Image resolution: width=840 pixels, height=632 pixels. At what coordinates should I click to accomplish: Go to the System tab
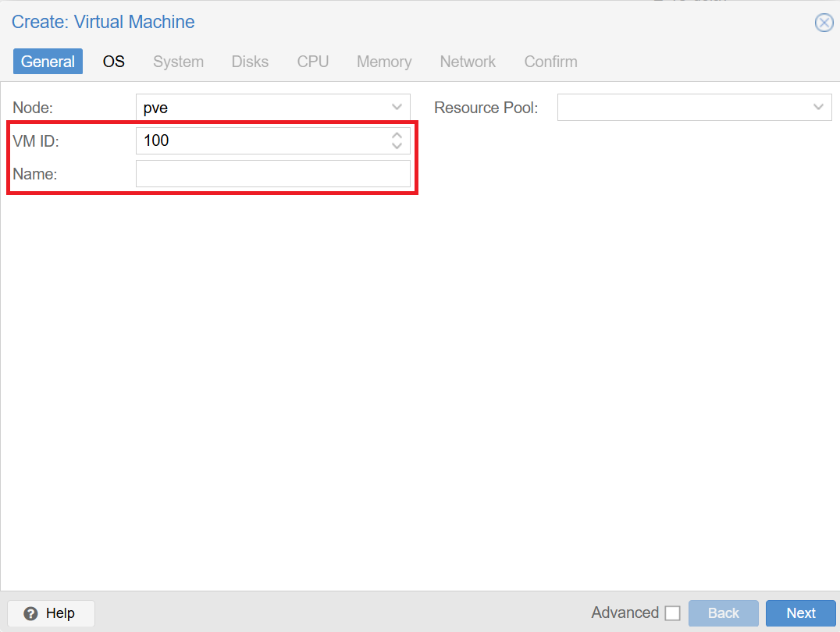[178, 62]
